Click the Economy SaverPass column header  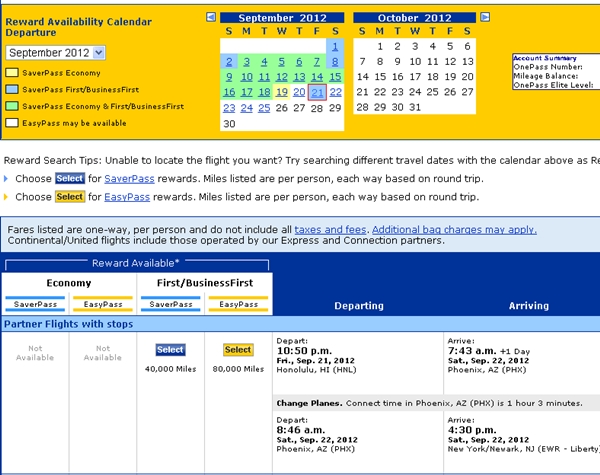35,304
